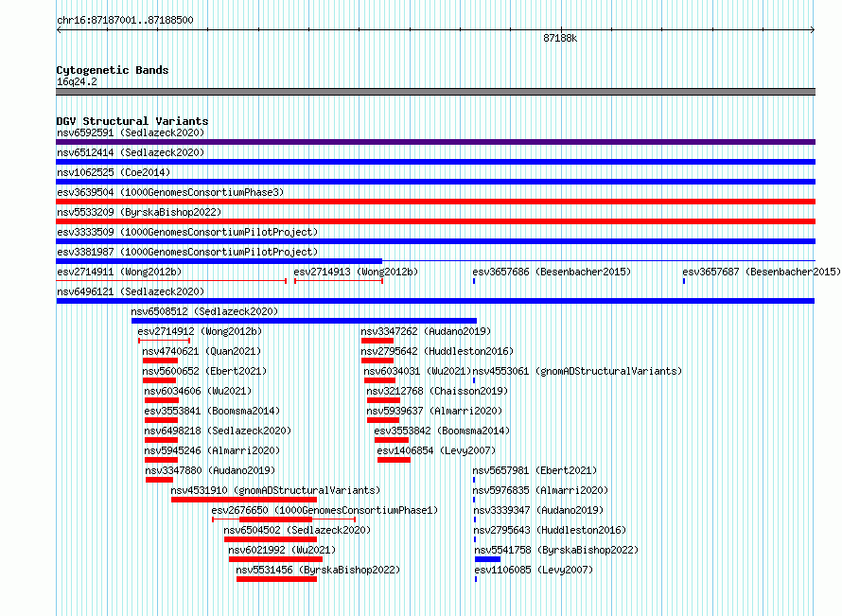Click the 87188k ruler label
The height and width of the screenshot is (616, 842).
(x=560, y=38)
